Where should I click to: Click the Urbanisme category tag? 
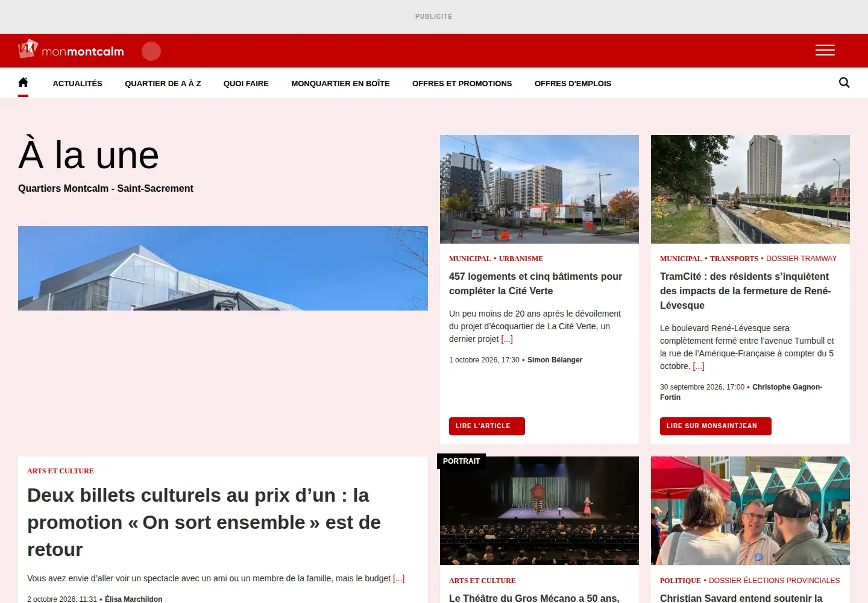click(x=521, y=259)
